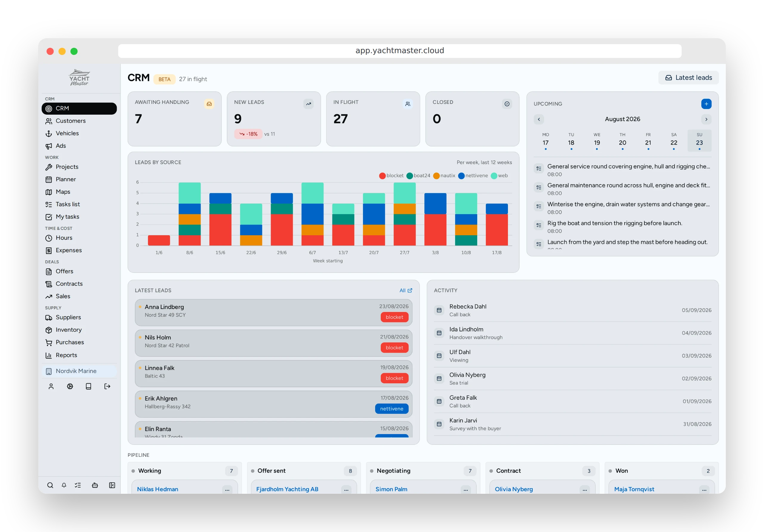Click blocket tag on Anna Lindberg lead
The height and width of the screenshot is (532, 764).
[394, 317]
